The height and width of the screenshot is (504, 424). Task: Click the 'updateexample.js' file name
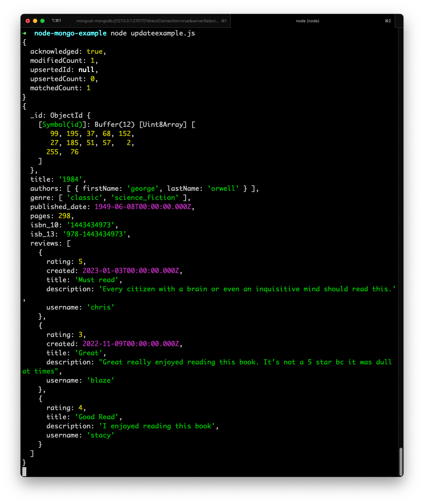(163, 33)
